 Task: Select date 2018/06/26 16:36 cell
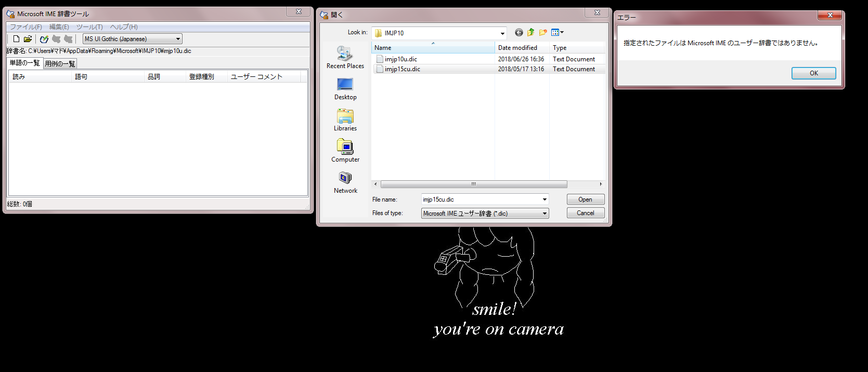[x=521, y=59]
